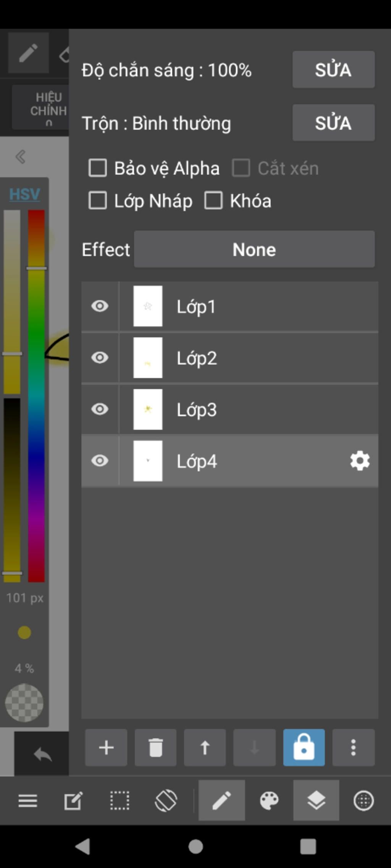This screenshot has height=868, width=391.
Task: Open hamburger main menu
Action: pyautogui.click(x=28, y=800)
